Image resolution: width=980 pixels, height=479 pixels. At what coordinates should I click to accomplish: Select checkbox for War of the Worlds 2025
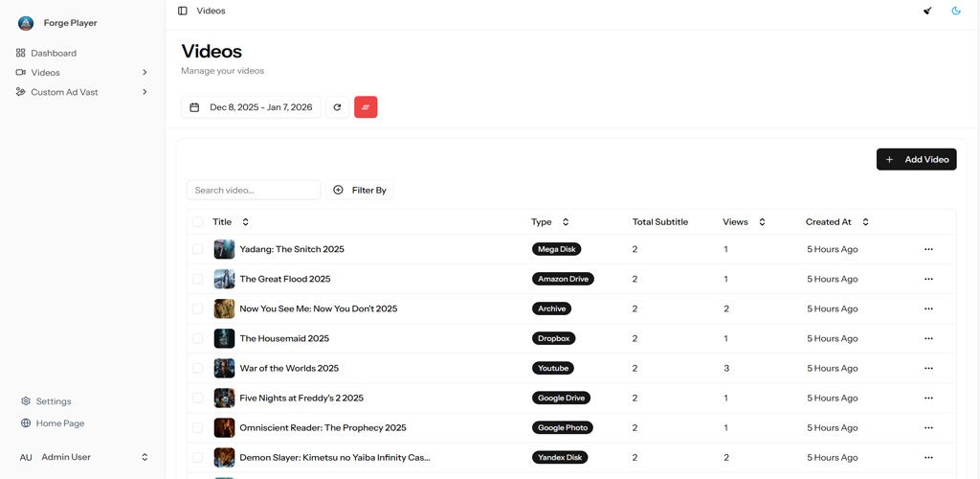(x=197, y=368)
